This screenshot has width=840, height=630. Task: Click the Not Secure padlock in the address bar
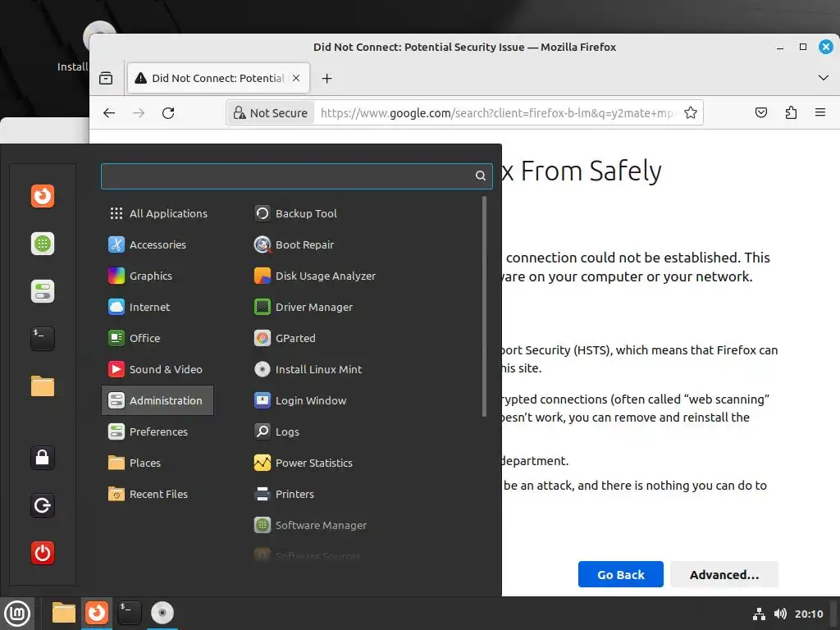pos(271,113)
